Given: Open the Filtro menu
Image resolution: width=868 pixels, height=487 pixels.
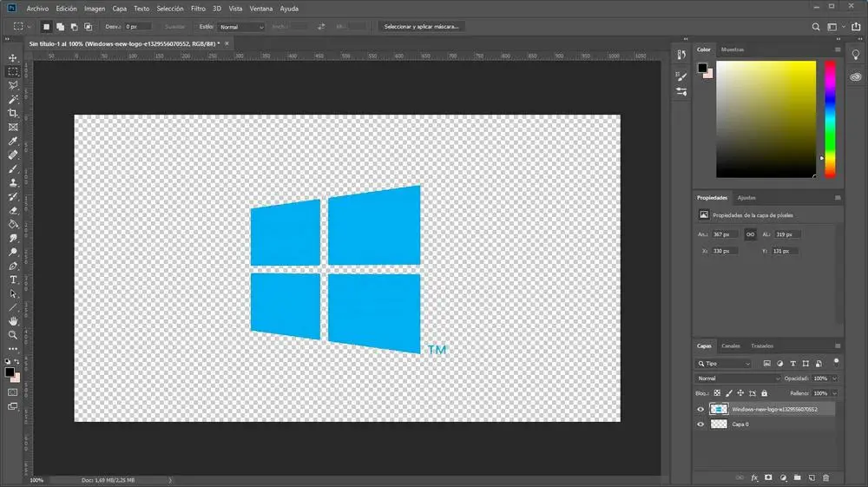Looking at the screenshot, I should pos(198,9).
